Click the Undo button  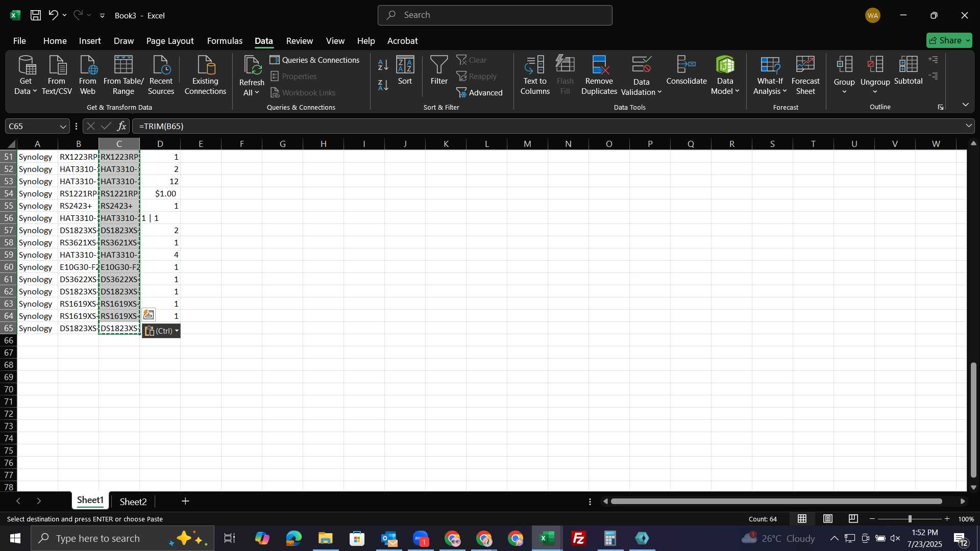(53, 15)
